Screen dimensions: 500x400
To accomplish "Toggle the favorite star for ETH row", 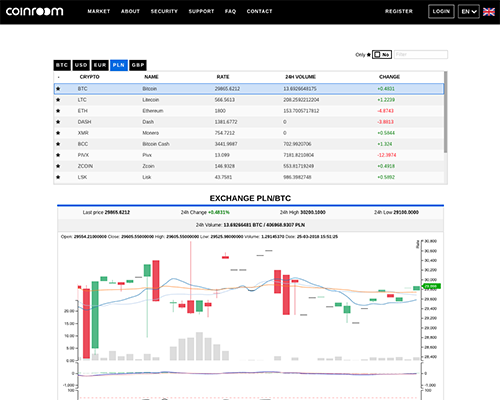I will [58, 111].
